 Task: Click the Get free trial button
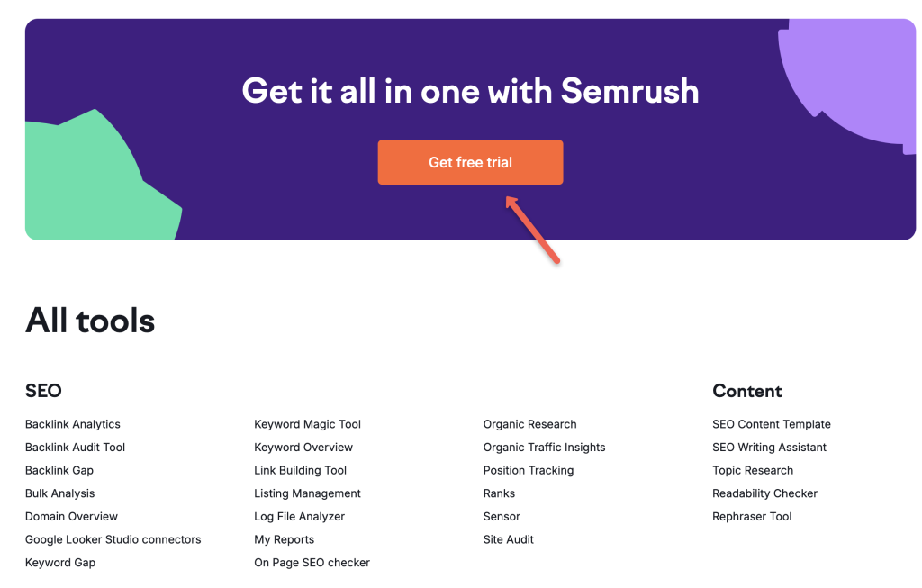(x=470, y=162)
